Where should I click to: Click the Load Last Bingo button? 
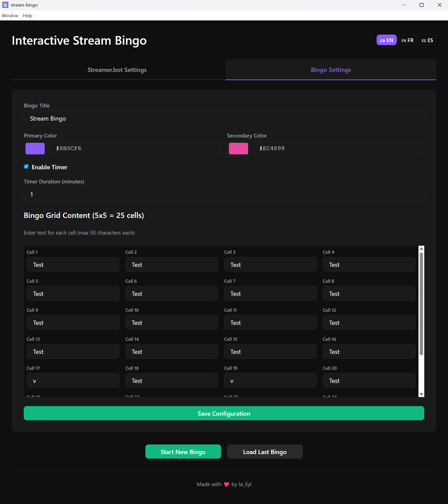(x=265, y=452)
